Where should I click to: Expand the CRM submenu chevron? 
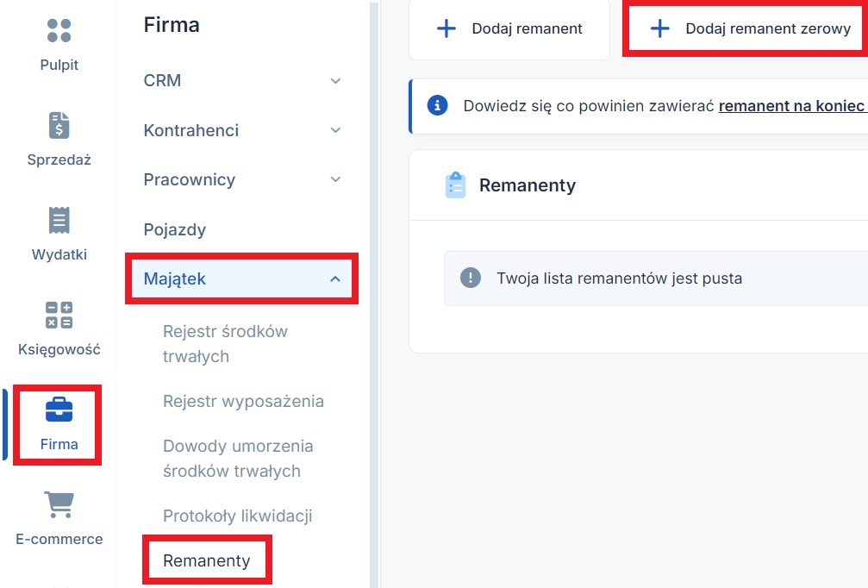tap(335, 81)
